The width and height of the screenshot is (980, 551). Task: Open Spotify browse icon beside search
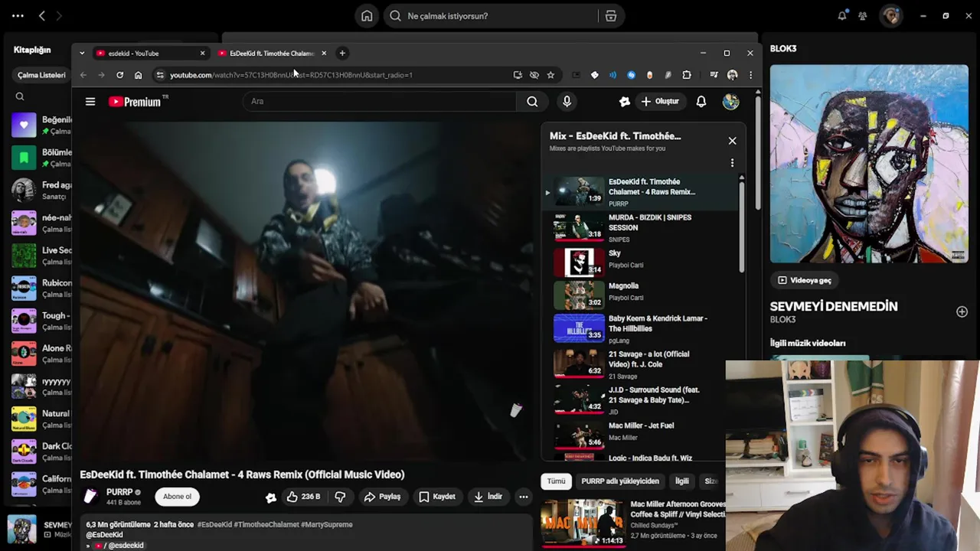click(x=610, y=16)
